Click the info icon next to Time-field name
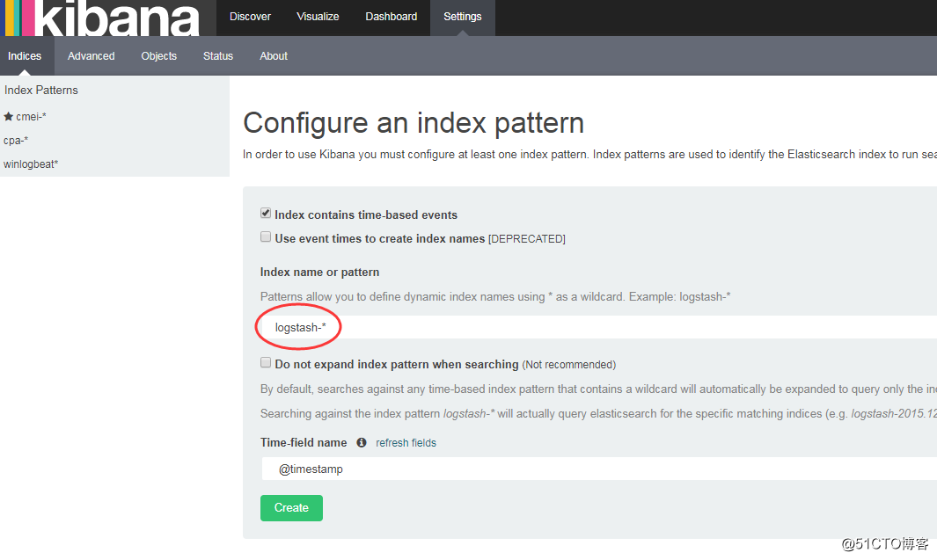Screen dimensions: 937x560 point(362,442)
